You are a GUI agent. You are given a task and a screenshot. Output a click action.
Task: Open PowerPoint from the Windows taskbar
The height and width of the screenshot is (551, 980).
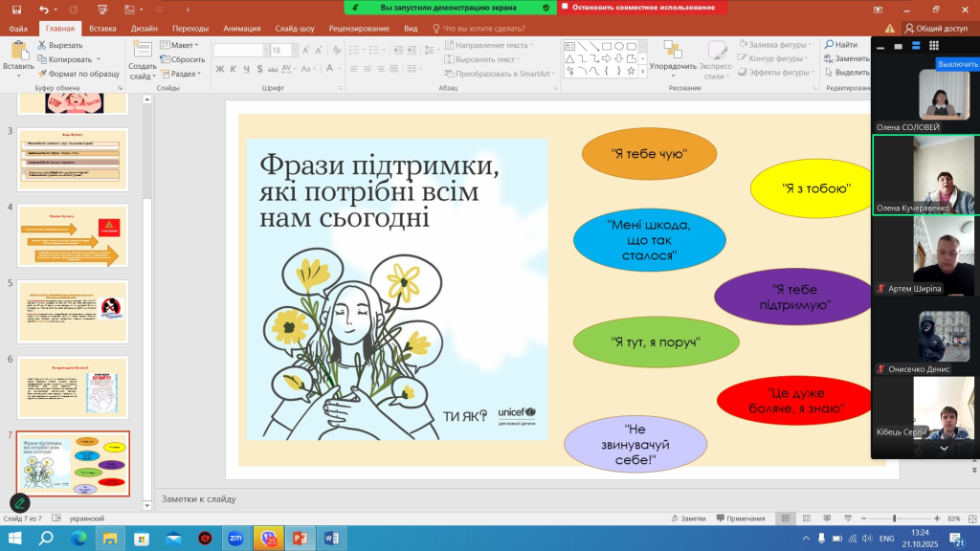coord(300,538)
